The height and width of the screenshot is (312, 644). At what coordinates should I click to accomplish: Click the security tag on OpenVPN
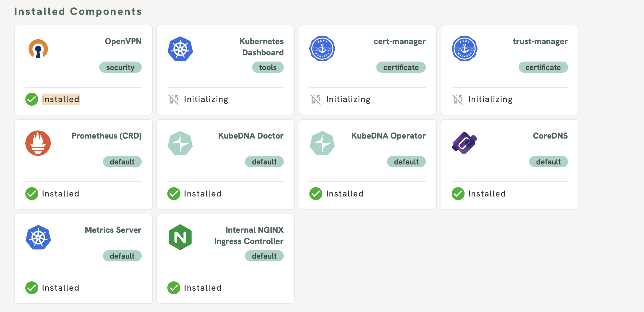[120, 67]
